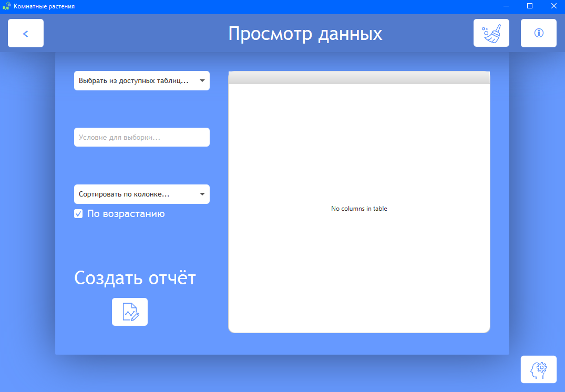565x392 pixels.
Task: Open the info button in header
Action: 539,33
